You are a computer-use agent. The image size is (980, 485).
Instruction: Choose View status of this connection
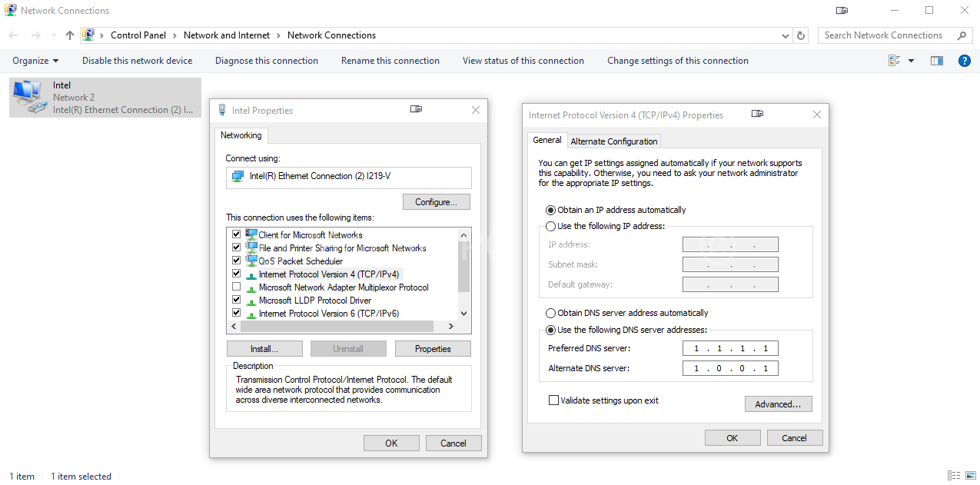pyautogui.click(x=523, y=61)
